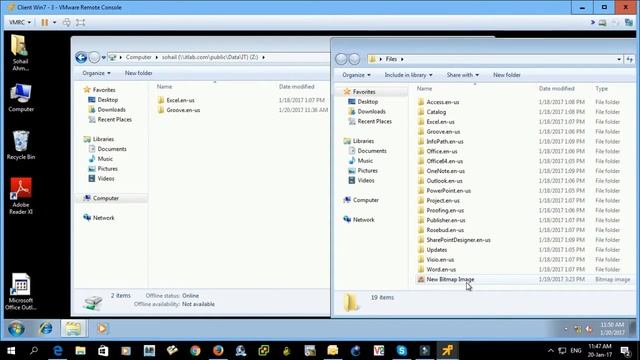Open Skype from host taskbar
Image resolution: width=640 pixels, height=360 pixels.
[402, 351]
